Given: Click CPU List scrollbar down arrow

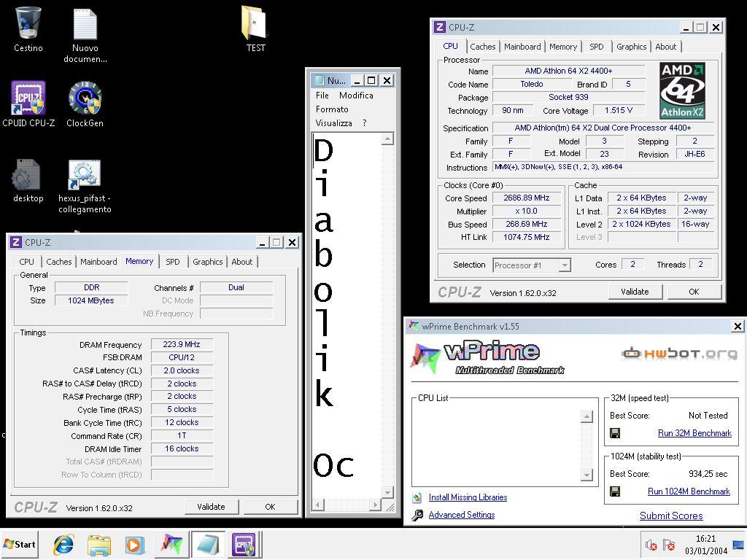Looking at the screenshot, I should 587,475.
